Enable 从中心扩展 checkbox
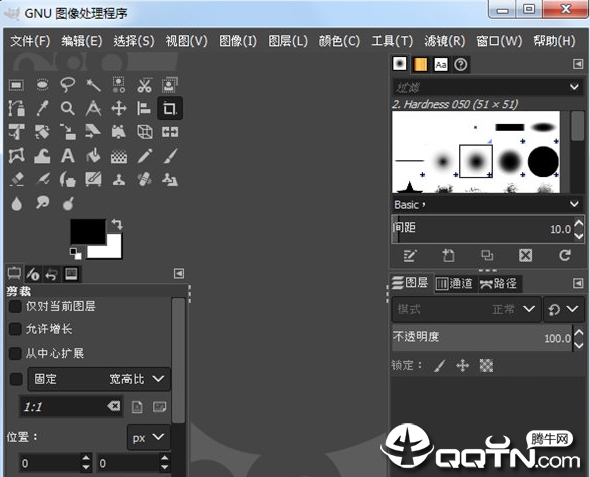The width and height of the screenshot is (590, 477). tap(15, 353)
